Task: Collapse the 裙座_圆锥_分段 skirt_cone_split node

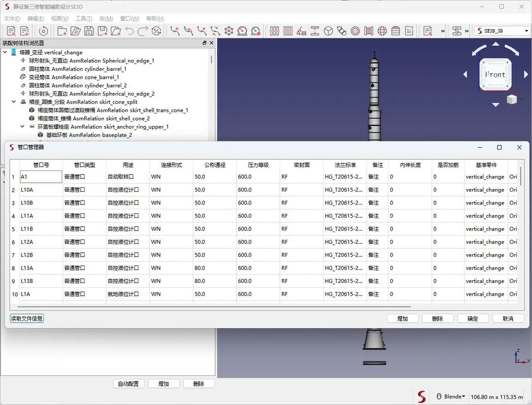Action: pyautogui.click(x=14, y=102)
